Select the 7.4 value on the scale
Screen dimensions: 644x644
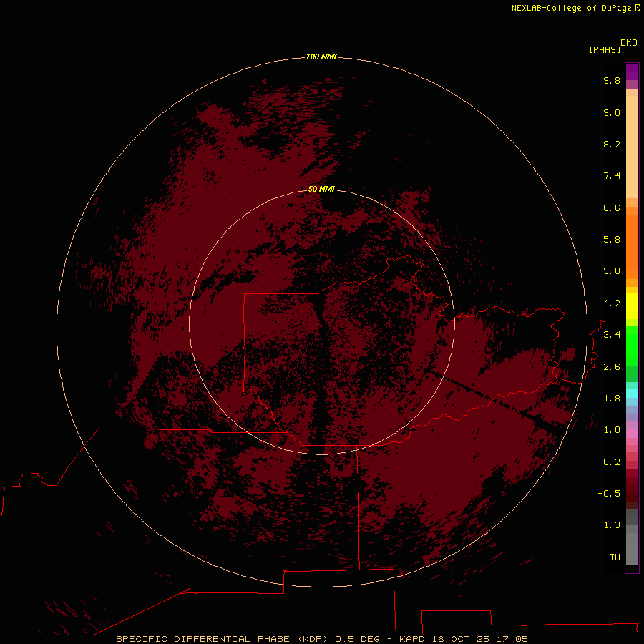pyautogui.click(x=612, y=176)
